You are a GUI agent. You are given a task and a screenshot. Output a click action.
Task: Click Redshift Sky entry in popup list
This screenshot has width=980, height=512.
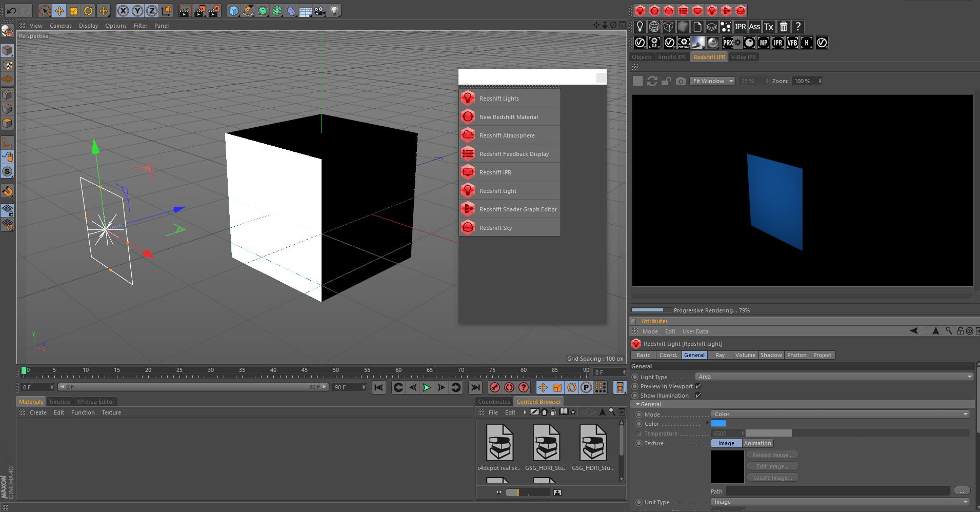(510, 228)
